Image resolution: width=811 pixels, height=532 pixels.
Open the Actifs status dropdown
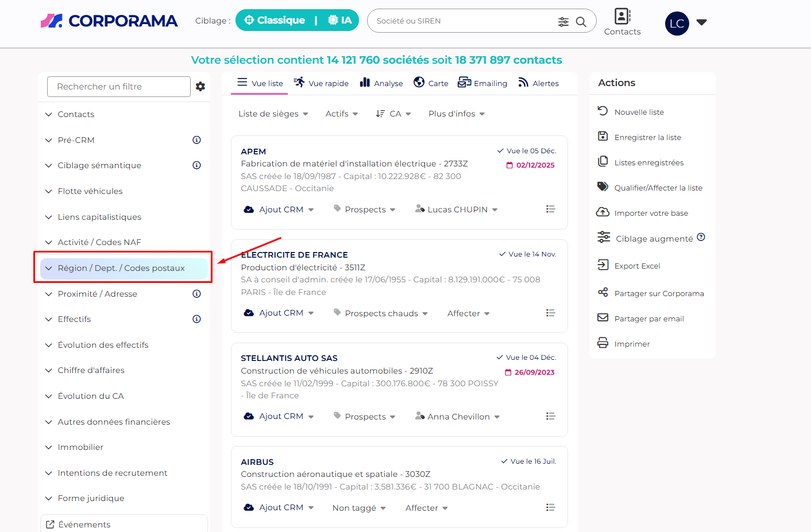[341, 114]
